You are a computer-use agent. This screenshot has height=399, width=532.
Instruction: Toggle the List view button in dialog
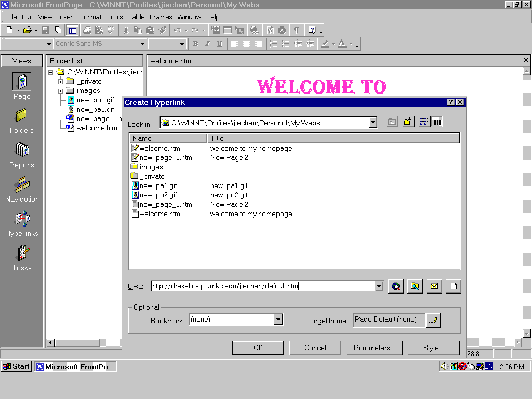coord(424,122)
